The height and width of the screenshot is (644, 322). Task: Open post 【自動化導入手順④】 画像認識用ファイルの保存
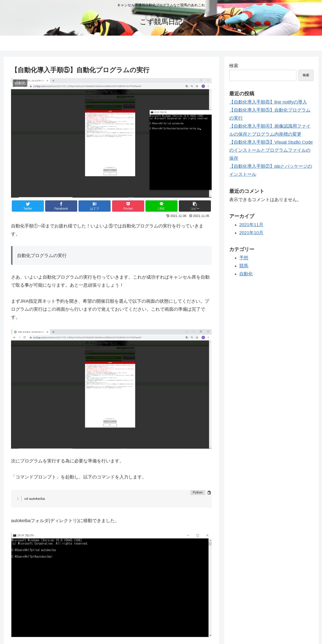coord(270,130)
